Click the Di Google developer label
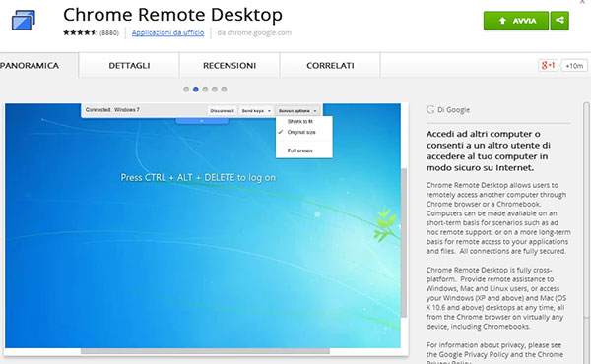The width and height of the screenshot is (591, 364). (453, 110)
